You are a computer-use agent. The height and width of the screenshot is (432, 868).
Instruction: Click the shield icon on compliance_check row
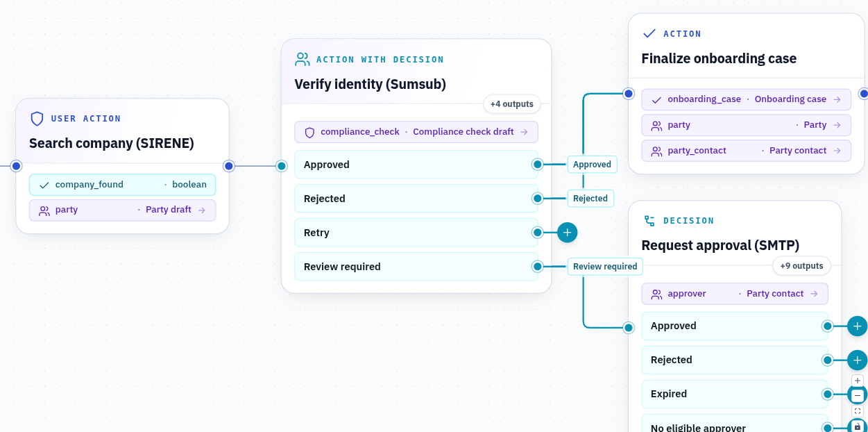[x=309, y=132]
